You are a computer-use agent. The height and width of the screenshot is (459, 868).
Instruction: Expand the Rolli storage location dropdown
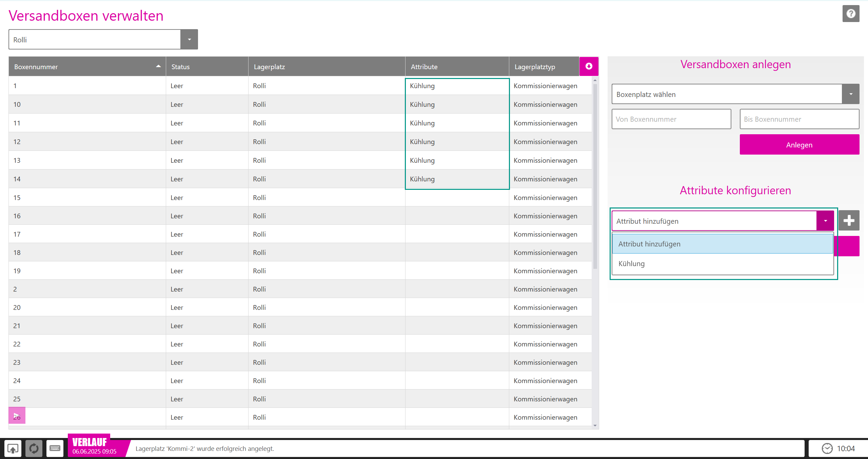tap(189, 40)
